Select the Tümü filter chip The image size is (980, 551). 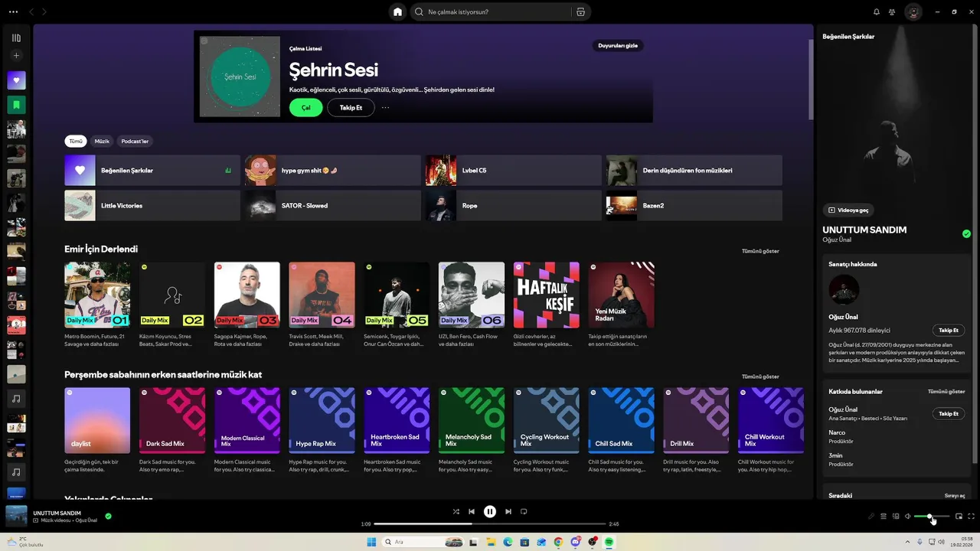[76, 141]
